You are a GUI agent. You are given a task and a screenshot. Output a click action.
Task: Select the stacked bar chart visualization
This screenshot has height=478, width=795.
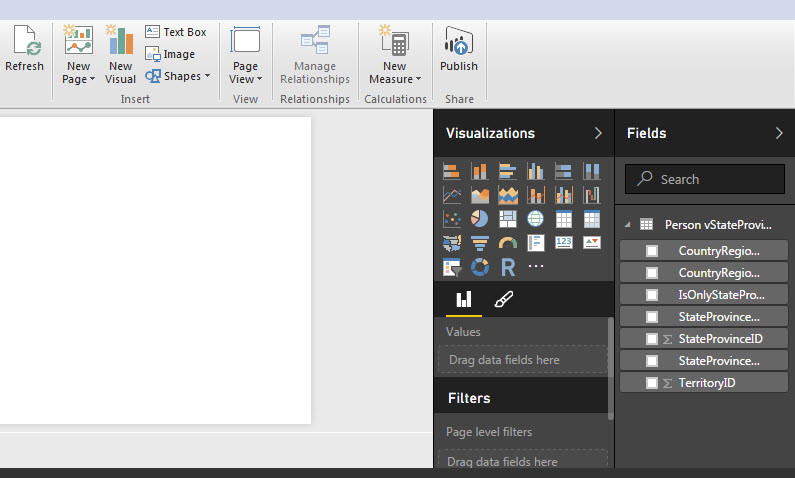[x=452, y=171]
